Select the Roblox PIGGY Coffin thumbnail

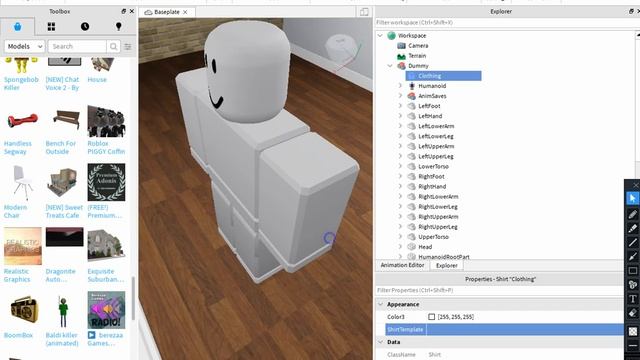[107, 121]
